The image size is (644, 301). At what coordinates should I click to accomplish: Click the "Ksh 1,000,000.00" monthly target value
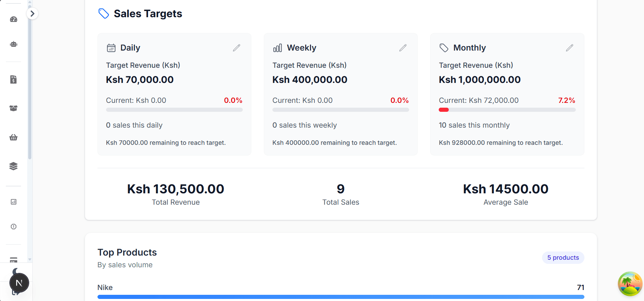pyautogui.click(x=480, y=80)
